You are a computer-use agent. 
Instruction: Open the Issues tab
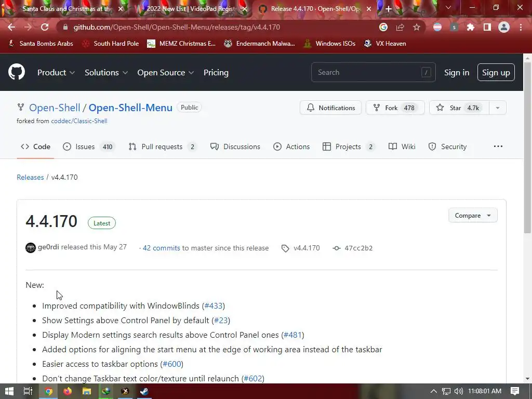[89, 147]
